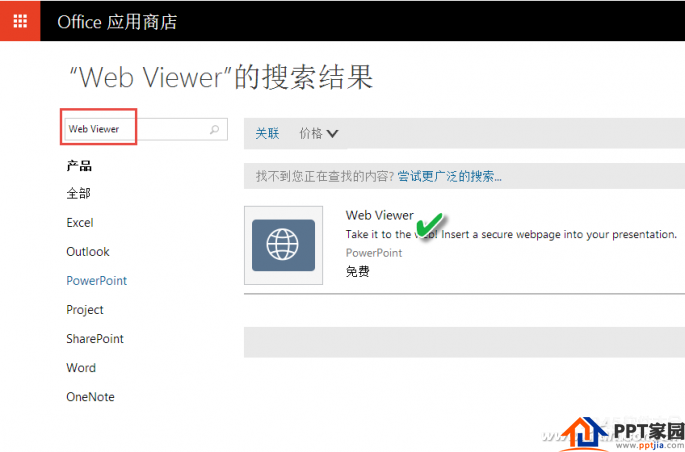
Task: Click the 免费 price label
Action: [x=358, y=272]
